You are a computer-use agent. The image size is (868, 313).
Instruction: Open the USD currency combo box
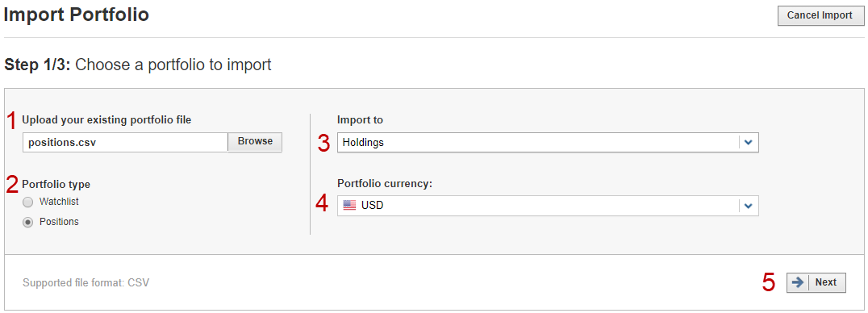(x=548, y=206)
